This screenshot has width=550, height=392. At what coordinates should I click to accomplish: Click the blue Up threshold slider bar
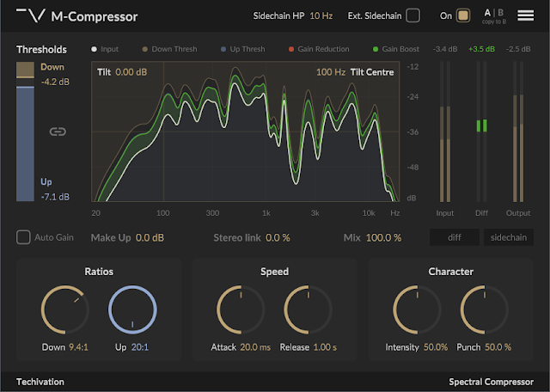pos(25,144)
